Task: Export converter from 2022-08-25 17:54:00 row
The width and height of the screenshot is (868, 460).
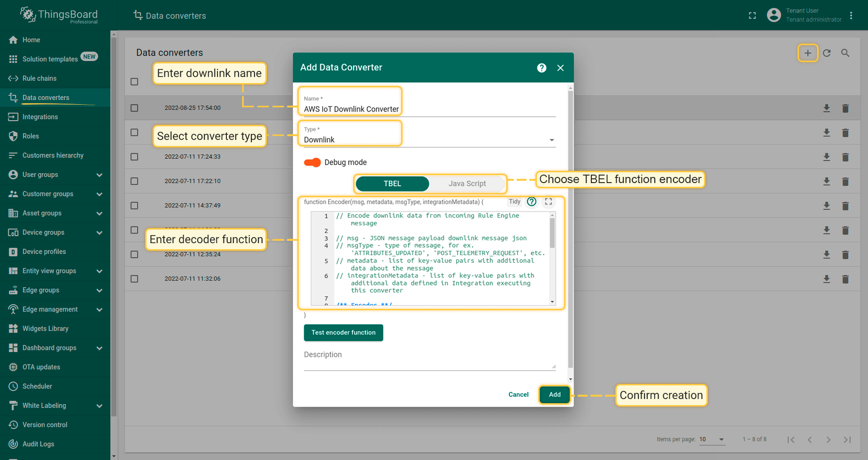Action: point(826,108)
